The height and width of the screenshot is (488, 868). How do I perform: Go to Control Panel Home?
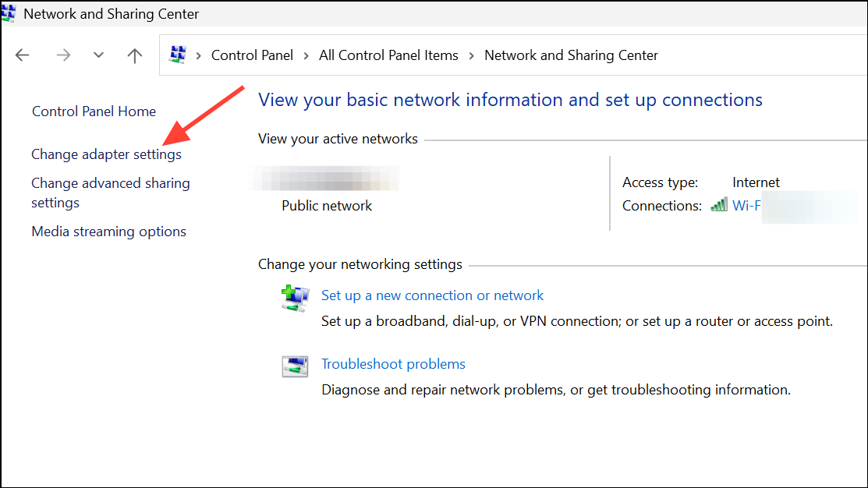click(94, 111)
